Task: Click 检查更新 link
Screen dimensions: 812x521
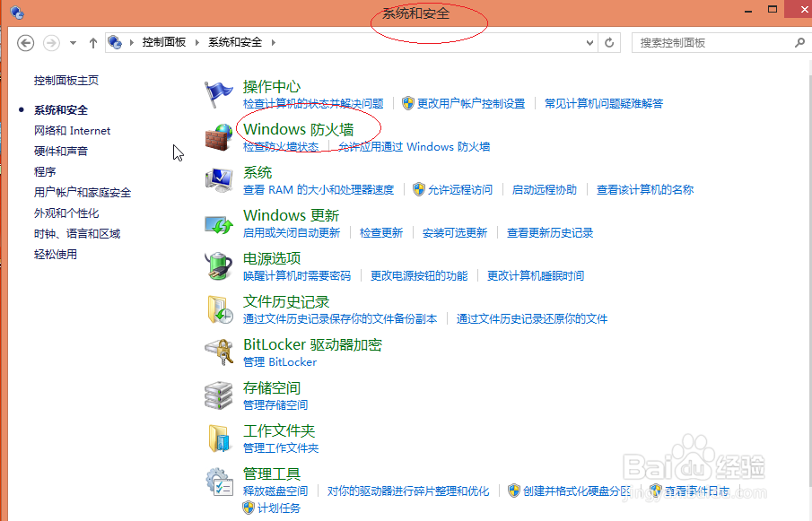Action: (381, 232)
